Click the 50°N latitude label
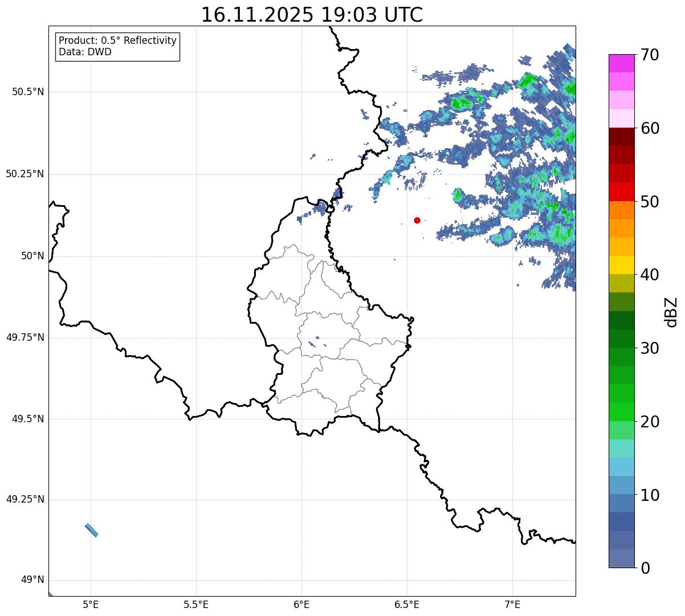The image size is (685, 616). [32, 256]
